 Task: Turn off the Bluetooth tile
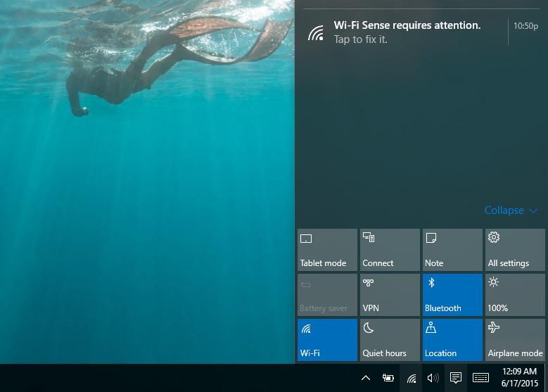452,295
